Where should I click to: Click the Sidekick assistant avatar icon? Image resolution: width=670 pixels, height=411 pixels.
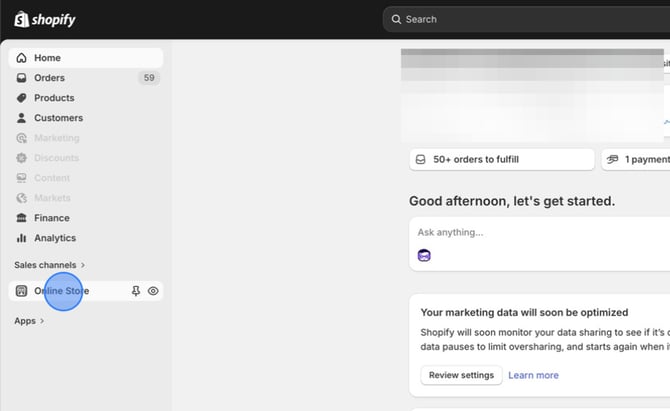point(424,255)
